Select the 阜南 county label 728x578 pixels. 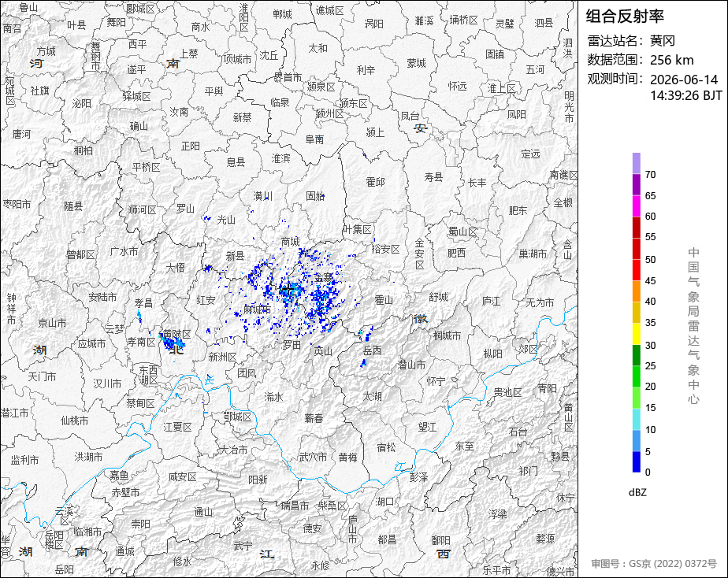click(x=314, y=139)
